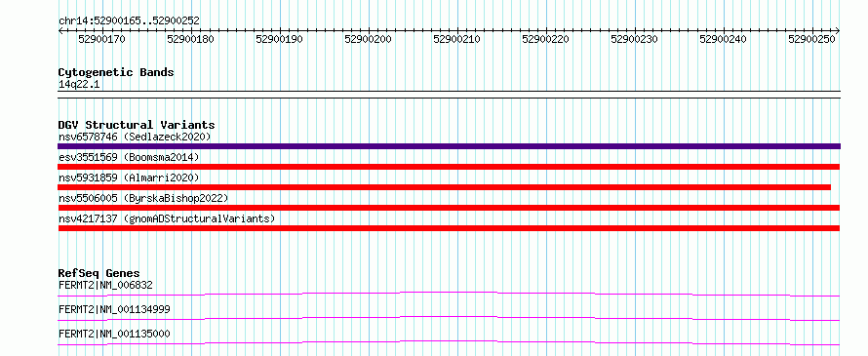Viewport: 868px width, 356px height.
Task: Click ruler position 52900210
Action: click(457, 39)
